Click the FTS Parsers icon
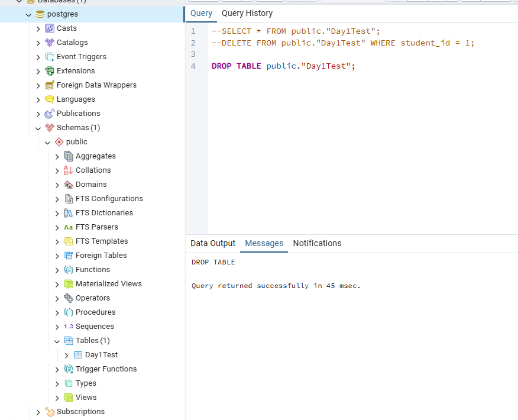This screenshot has width=518, height=420. (x=69, y=227)
